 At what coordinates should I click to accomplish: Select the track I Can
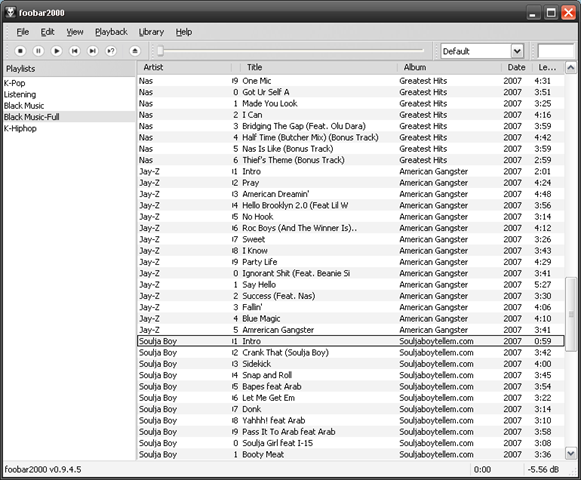[x=351, y=115]
